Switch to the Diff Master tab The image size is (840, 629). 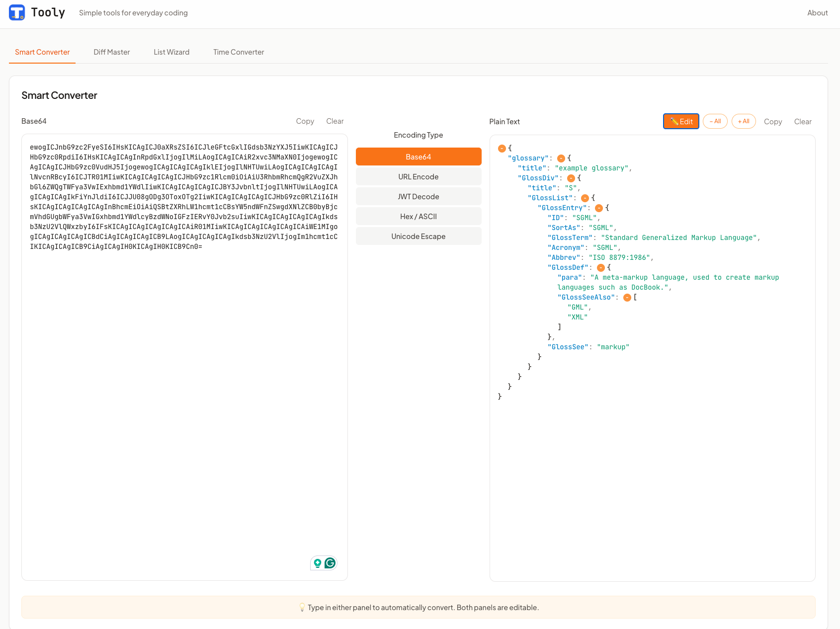tap(112, 52)
